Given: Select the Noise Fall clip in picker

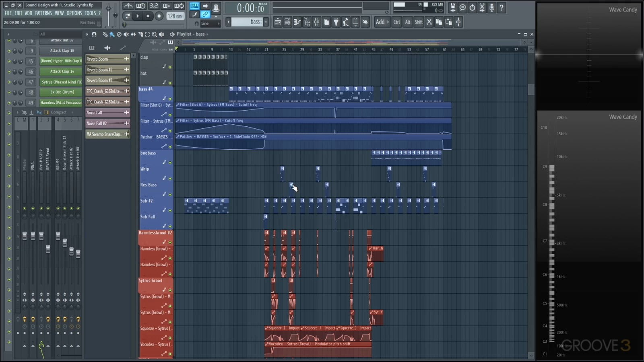Looking at the screenshot, I should coord(107,113).
